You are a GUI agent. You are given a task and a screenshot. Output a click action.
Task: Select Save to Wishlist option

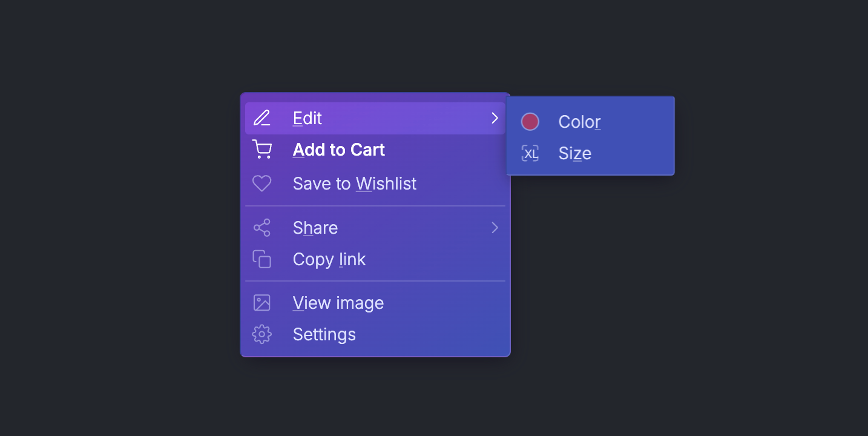(355, 183)
